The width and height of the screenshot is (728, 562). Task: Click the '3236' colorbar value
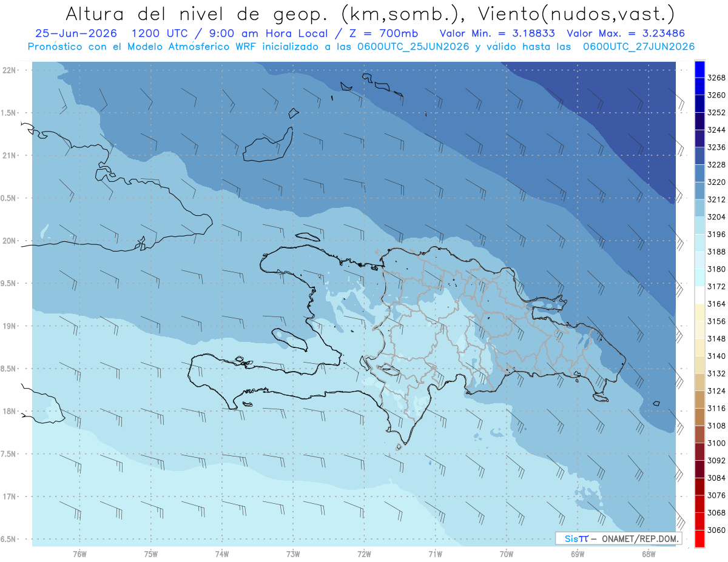[716, 147]
